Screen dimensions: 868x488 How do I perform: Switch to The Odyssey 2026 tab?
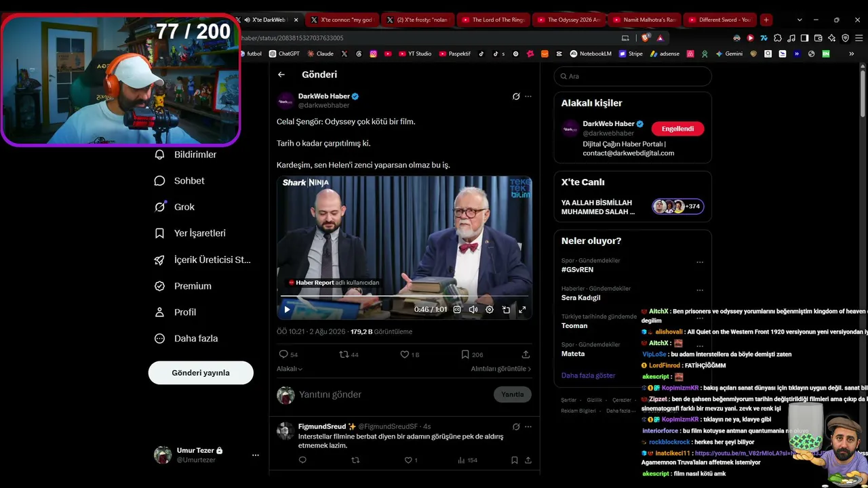point(569,20)
